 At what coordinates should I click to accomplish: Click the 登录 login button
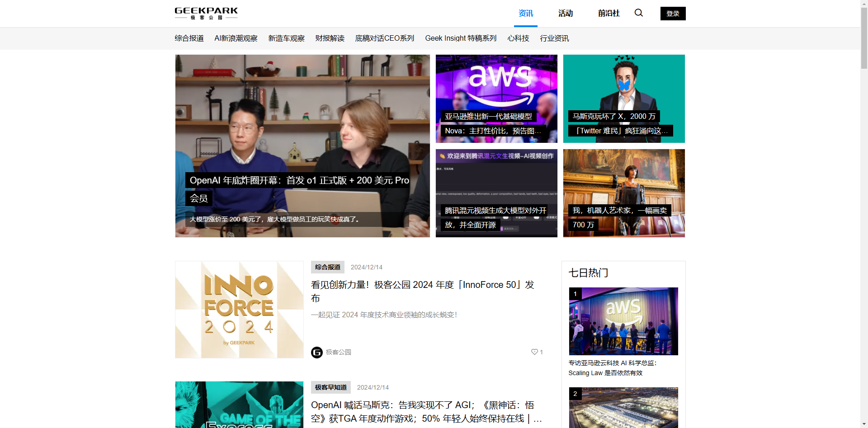pyautogui.click(x=673, y=13)
